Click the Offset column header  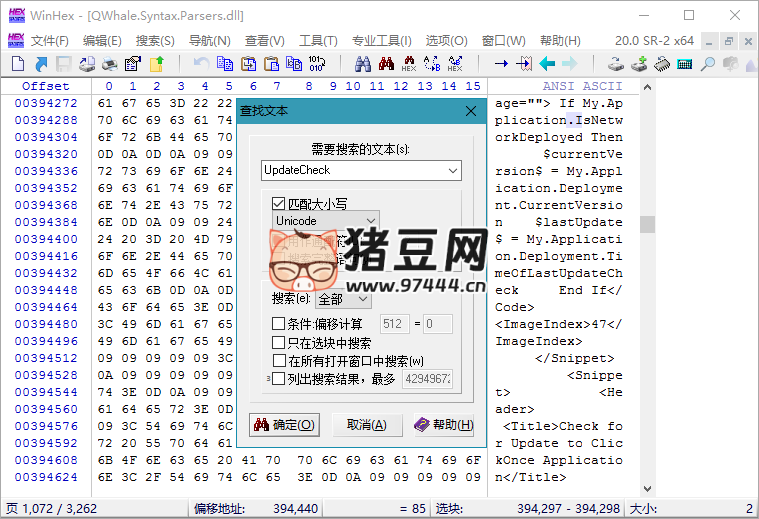(46, 86)
